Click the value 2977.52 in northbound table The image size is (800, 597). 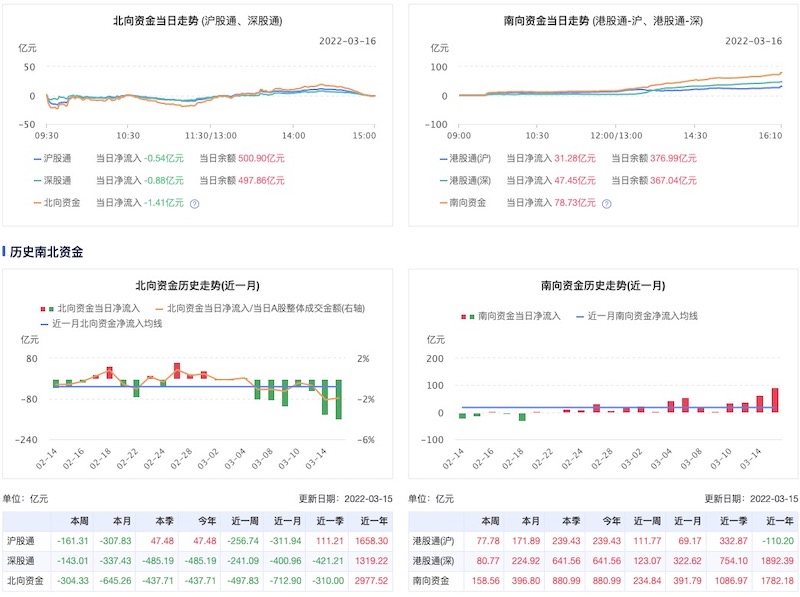pyautogui.click(x=371, y=581)
